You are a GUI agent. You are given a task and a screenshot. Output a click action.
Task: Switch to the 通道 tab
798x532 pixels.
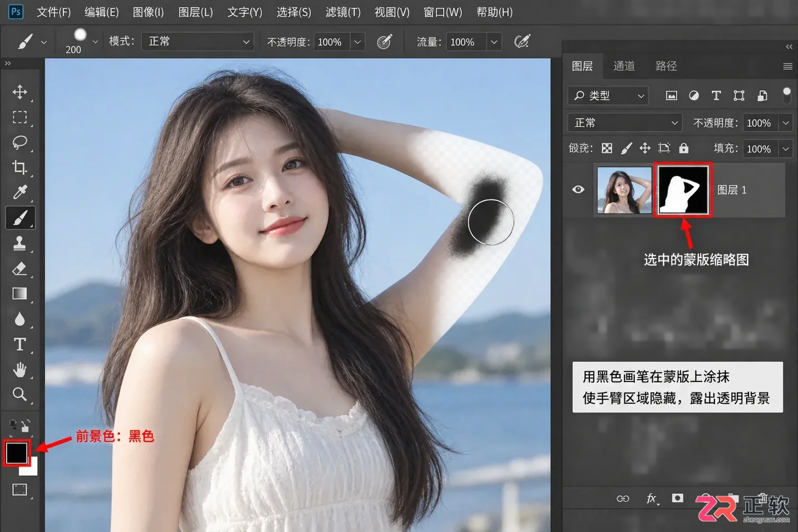click(x=624, y=66)
